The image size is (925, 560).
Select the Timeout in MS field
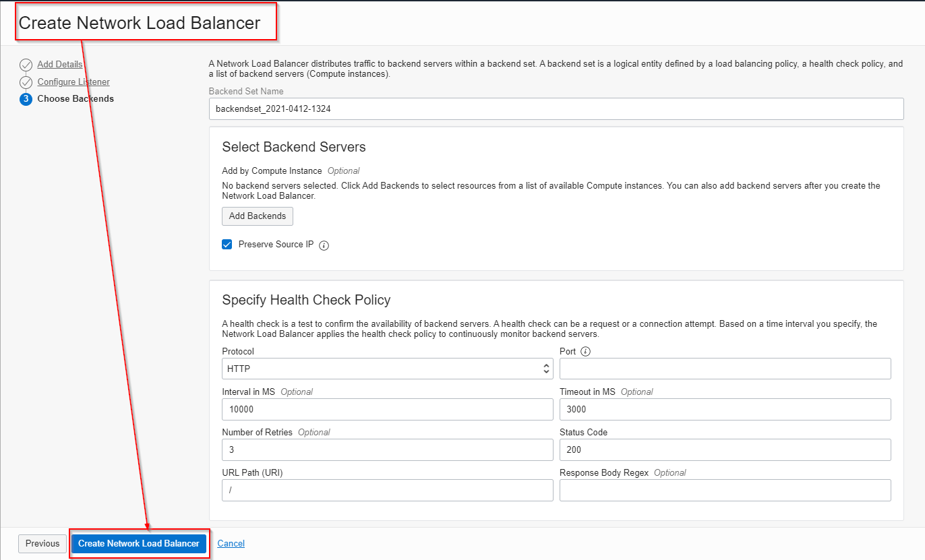(x=725, y=409)
